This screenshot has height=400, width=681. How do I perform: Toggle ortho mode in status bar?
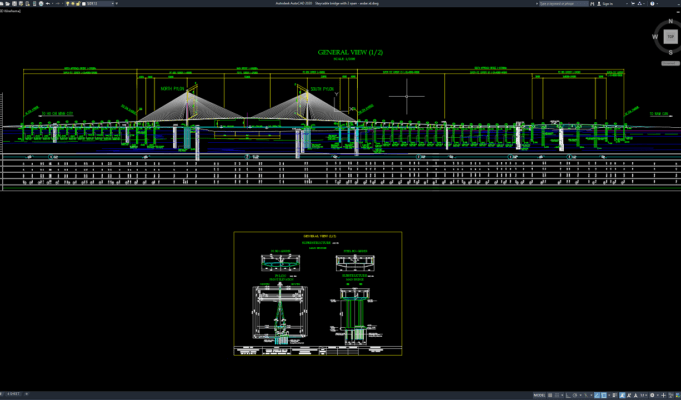tap(569, 395)
